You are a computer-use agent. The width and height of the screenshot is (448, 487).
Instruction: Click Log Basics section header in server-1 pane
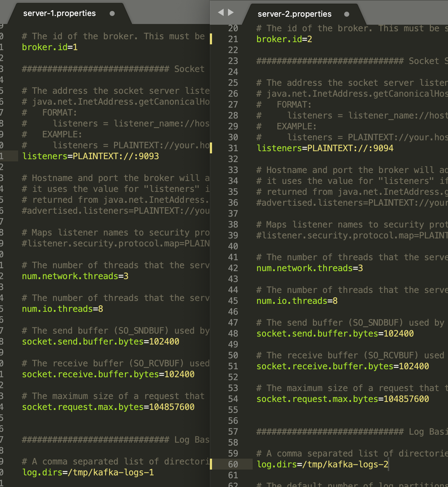[x=116, y=440]
